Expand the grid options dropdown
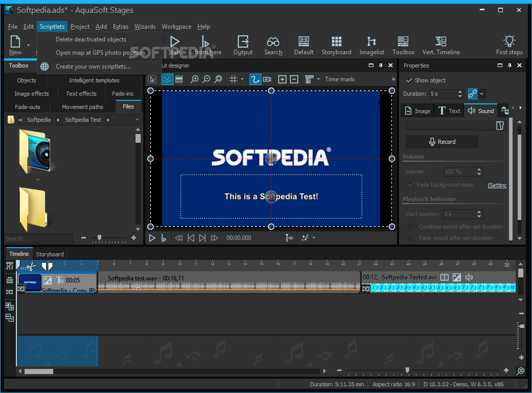This screenshot has width=532, height=393. [242, 79]
